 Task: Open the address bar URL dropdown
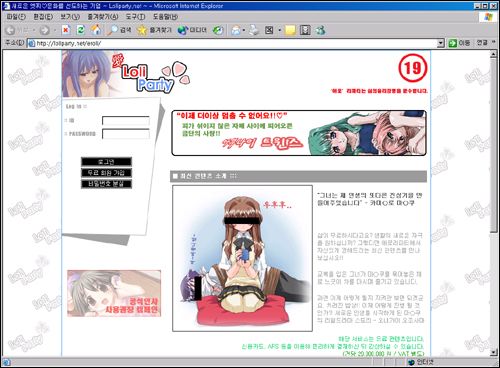tap(441, 43)
